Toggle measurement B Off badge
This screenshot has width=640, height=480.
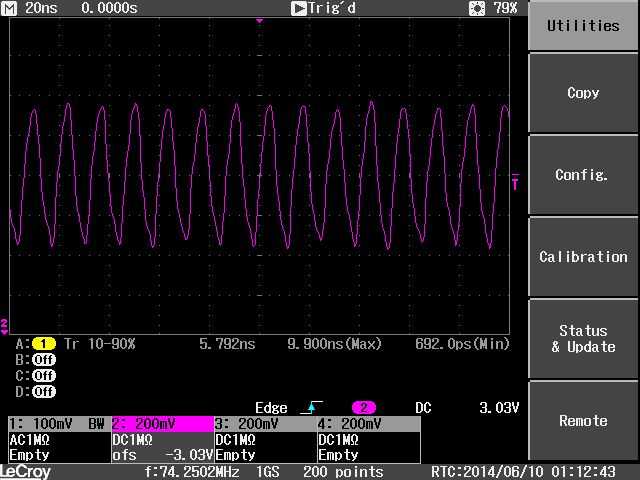[44, 360]
